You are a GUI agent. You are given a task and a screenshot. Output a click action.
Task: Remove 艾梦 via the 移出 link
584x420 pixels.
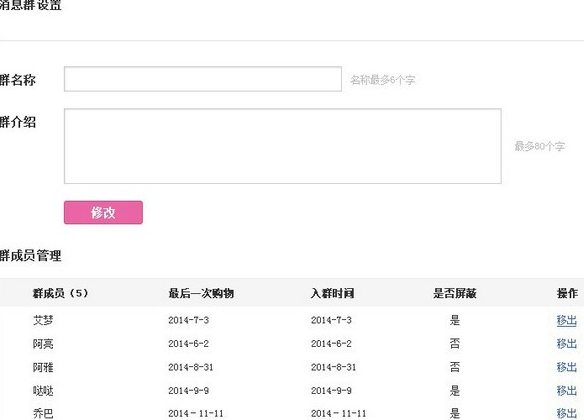[566, 320]
